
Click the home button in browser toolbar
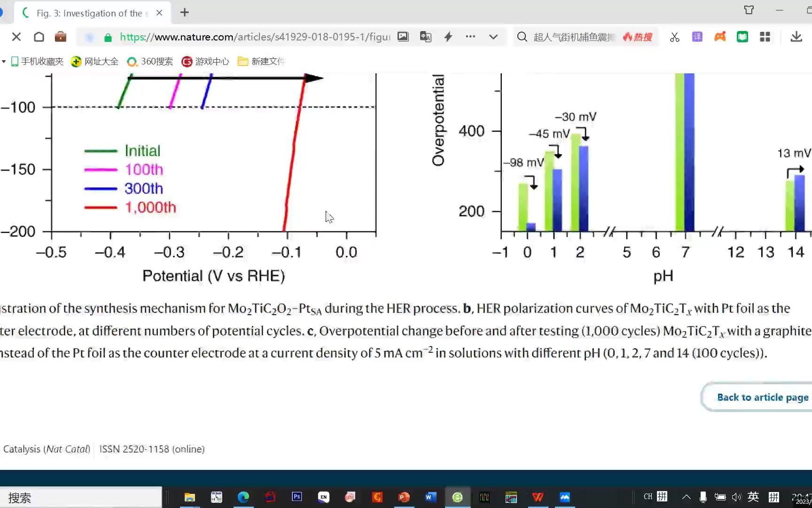coord(39,37)
